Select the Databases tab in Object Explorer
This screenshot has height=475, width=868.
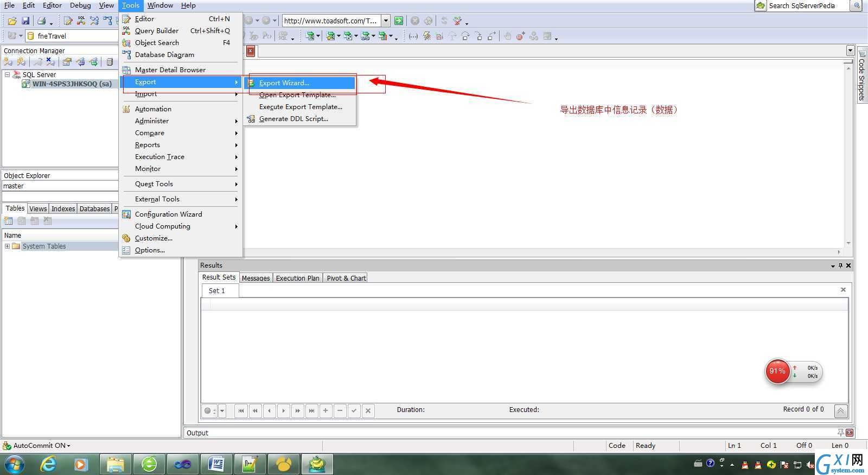[94, 208]
